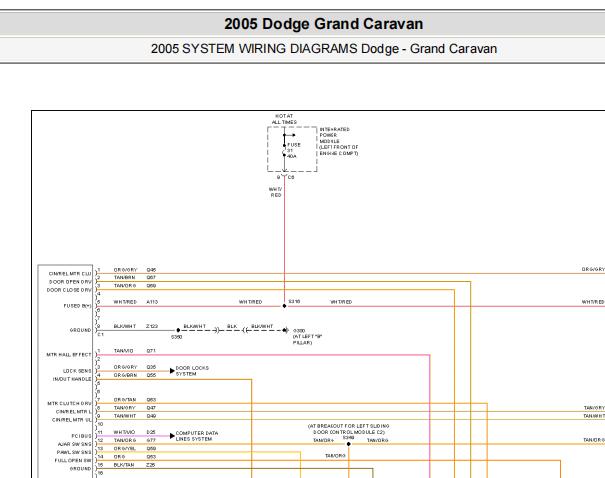Click circuit code 'Q47' on TAN/GRY wire

151,408
